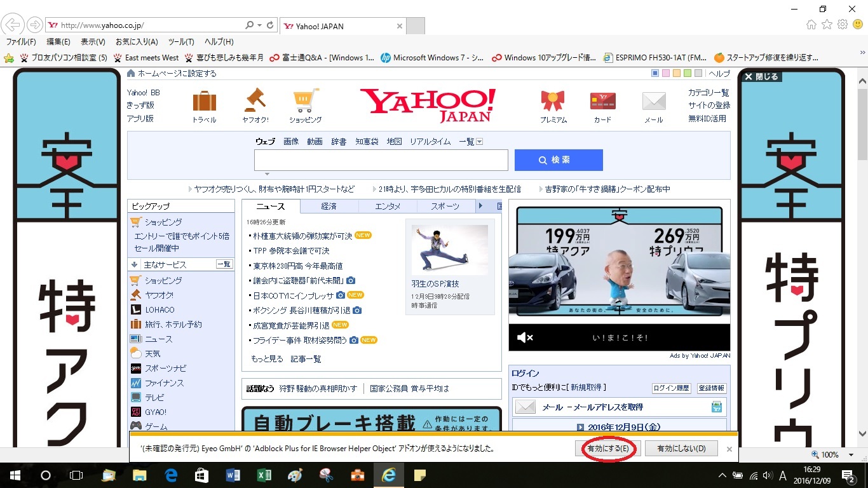
Task: Open the 登録情報 button
Action: pos(712,388)
